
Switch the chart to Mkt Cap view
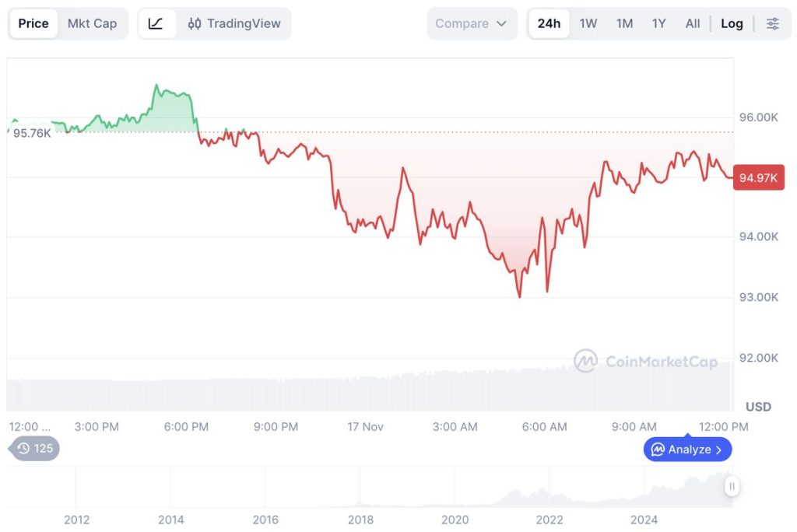coord(93,23)
